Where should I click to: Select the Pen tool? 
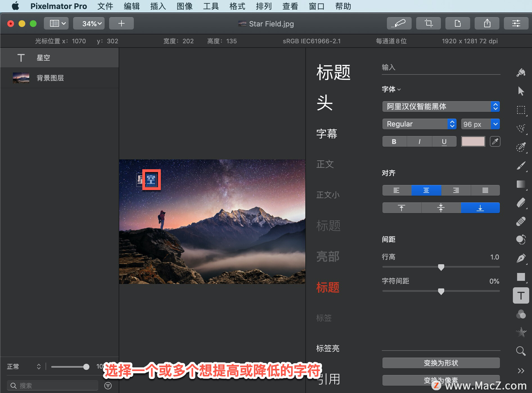pos(521,258)
